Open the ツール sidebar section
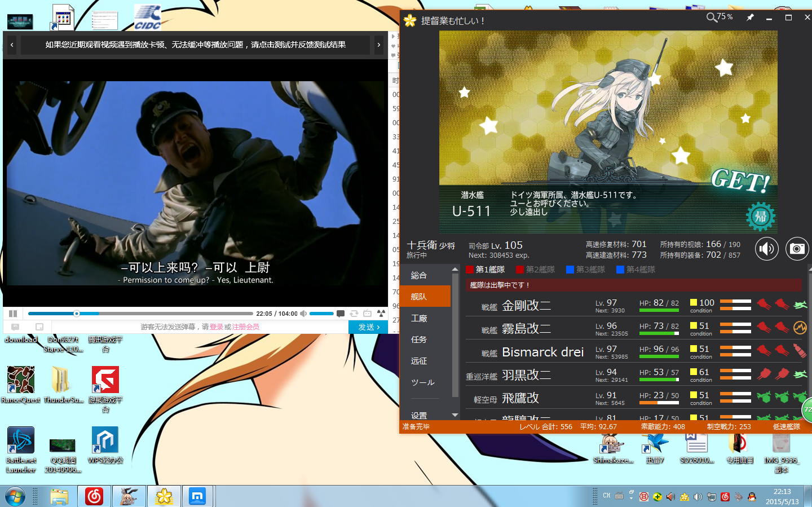This screenshot has width=812, height=507. click(x=426, y=382)
